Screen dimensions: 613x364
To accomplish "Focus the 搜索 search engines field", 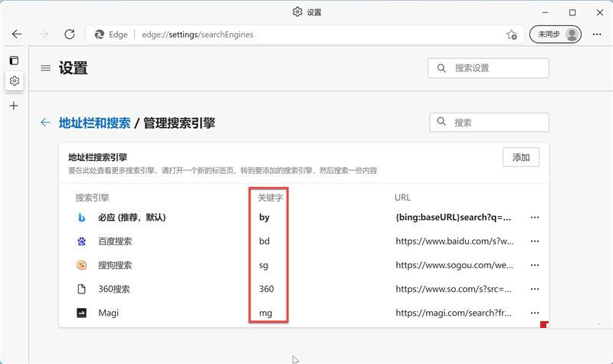I will (489, 123).
